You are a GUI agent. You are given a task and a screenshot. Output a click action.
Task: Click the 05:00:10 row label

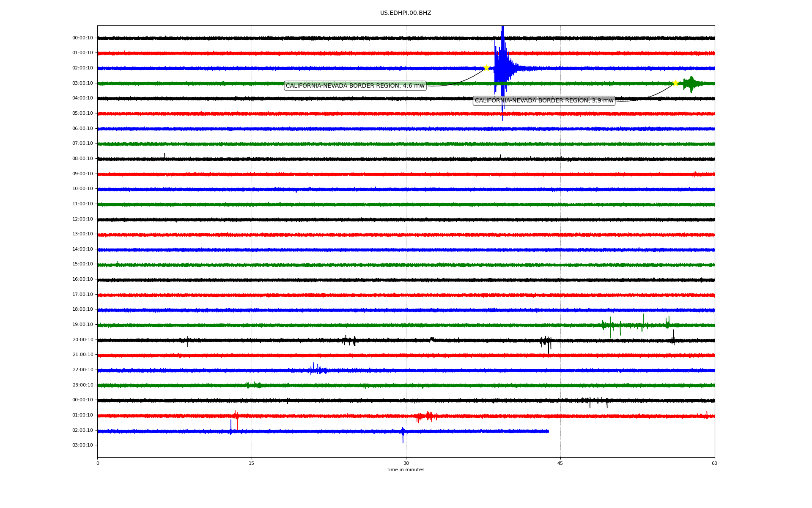tap(82, 113)
